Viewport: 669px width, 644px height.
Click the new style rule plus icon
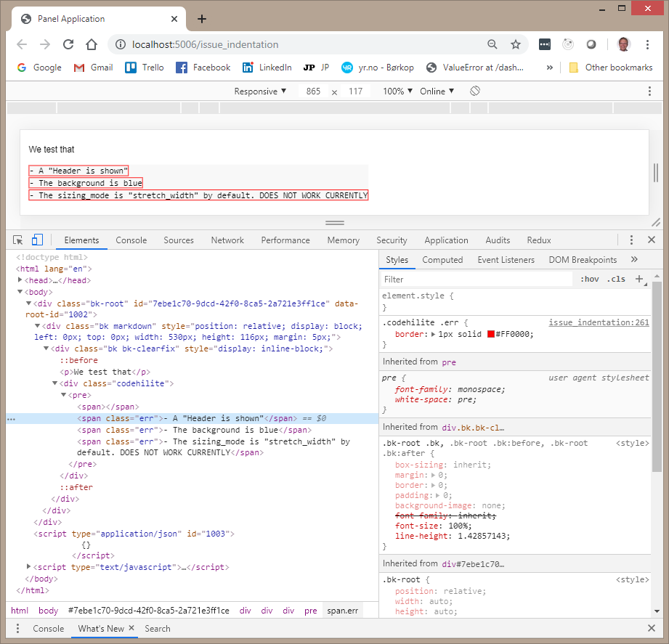(638, 278)
